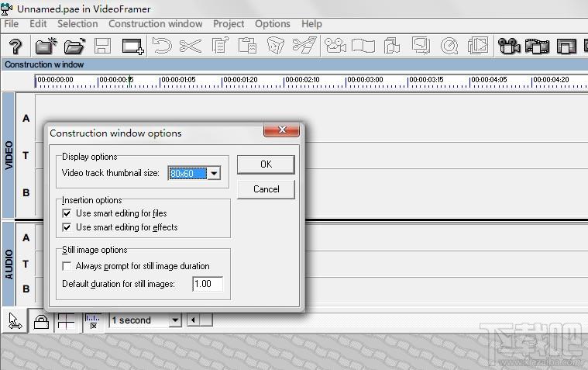The width and height of the screenshot is (588, 370).
Task: Enable Always prompt for still image duration
Action: [x=67, y=266]
